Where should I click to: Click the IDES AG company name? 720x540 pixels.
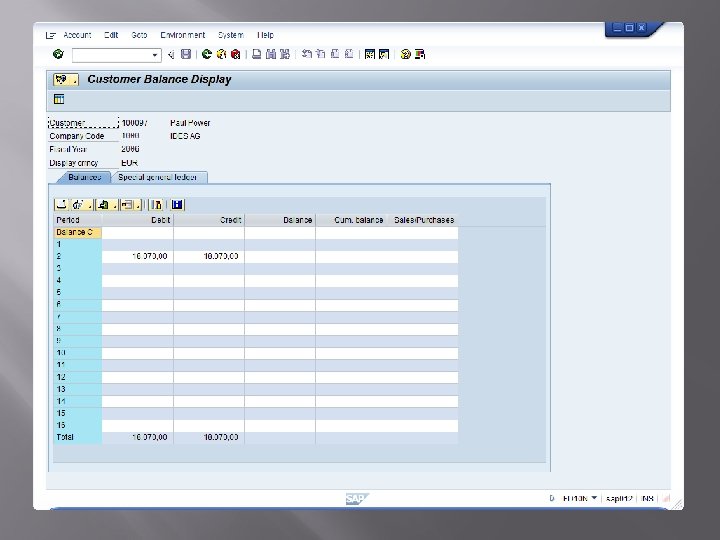tap(185, 136)
